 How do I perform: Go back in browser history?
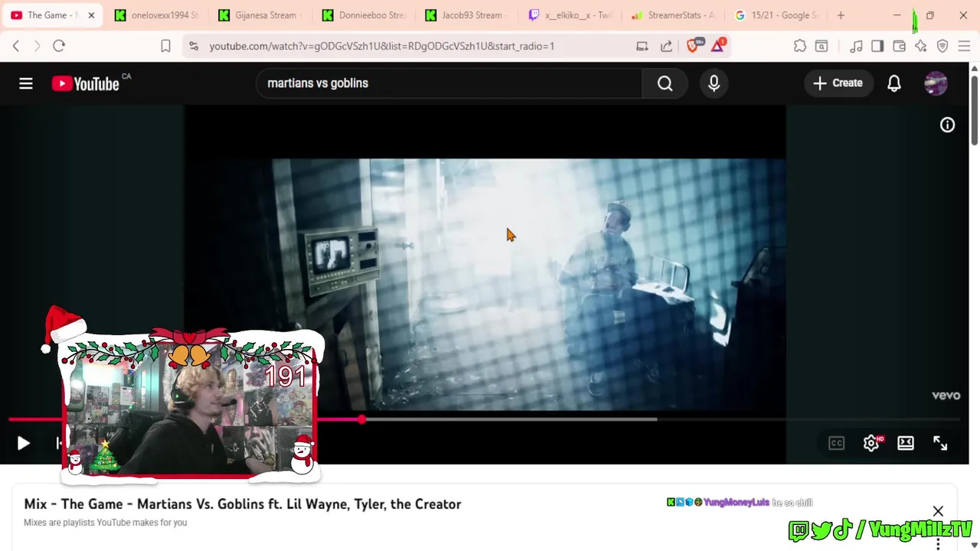pyautogui.click(x=16, y=46)
